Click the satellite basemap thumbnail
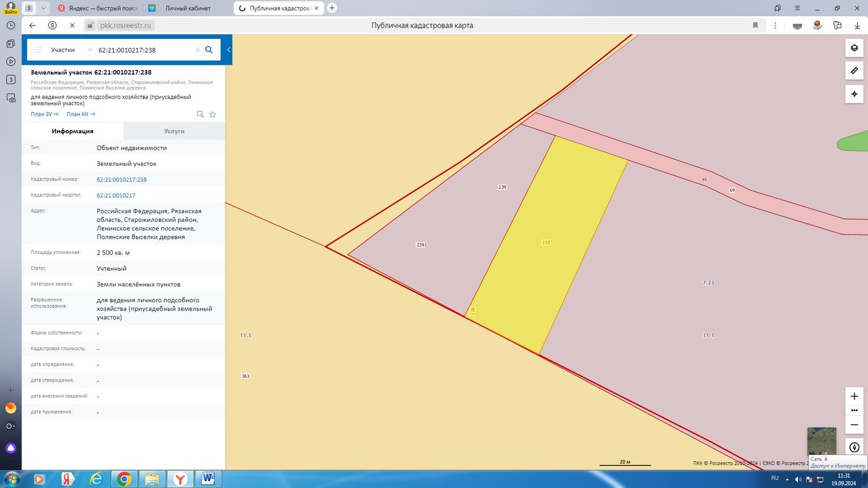Viewport: 868px width, 488px height. (822, 442)
